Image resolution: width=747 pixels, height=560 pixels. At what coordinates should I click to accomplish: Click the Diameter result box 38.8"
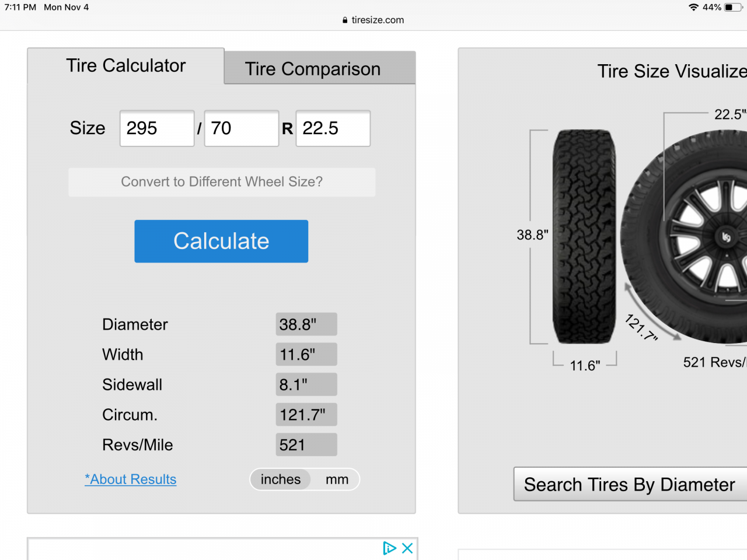(306, 324)
